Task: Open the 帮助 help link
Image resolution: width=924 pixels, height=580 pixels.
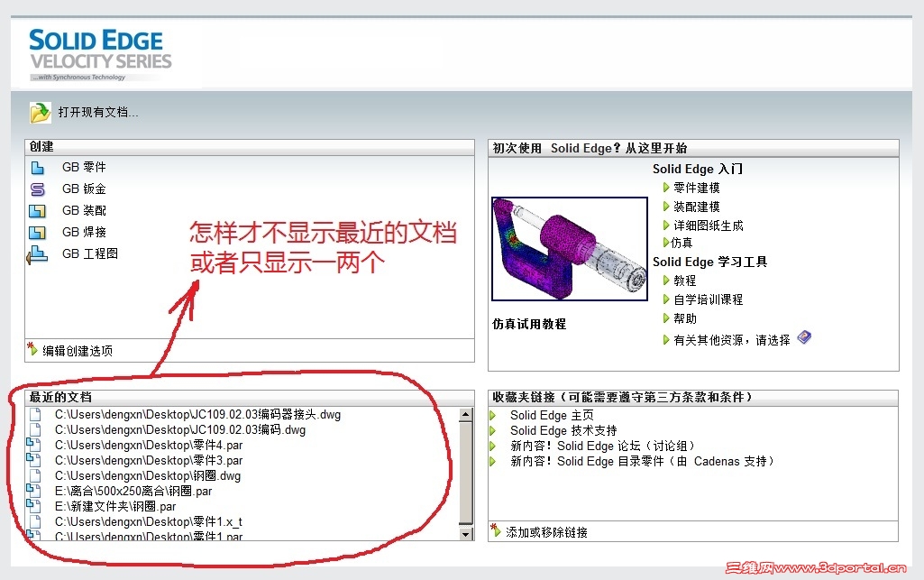Action: tap(685, 318)
